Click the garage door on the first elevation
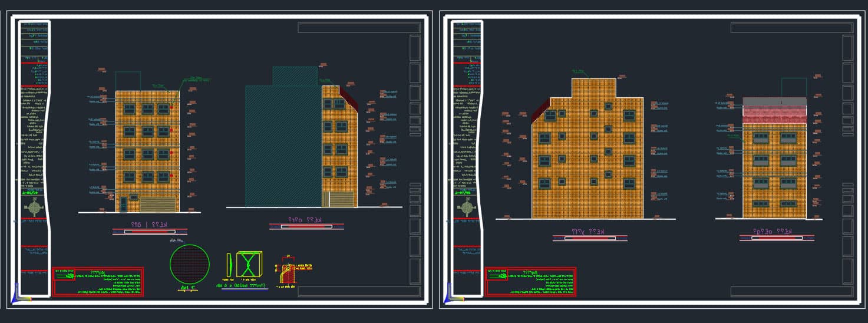Viewport: 868px width, 323px height. coord(158,205)
